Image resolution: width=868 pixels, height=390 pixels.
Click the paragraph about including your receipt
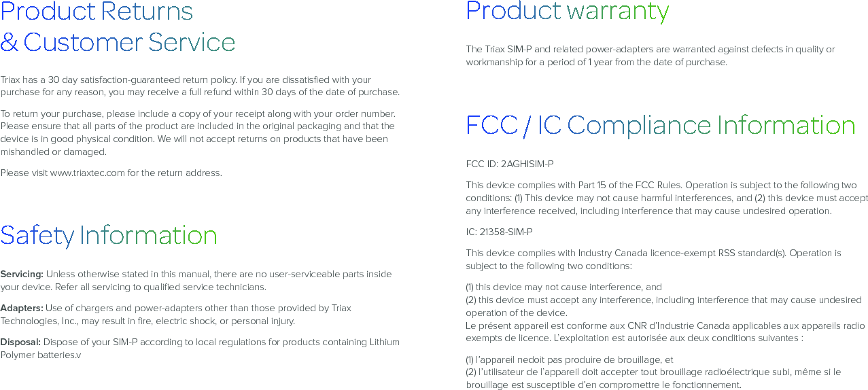[x=197, y=132]
